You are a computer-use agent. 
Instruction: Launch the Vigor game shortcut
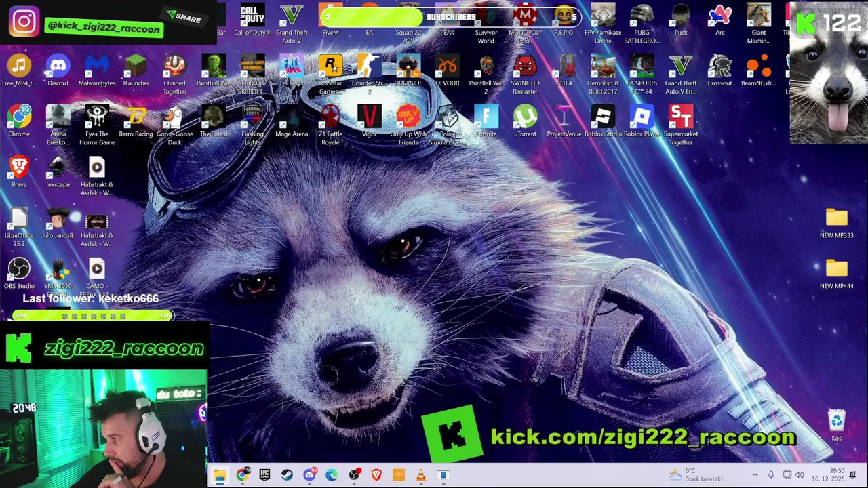click(x=369, y=121)
